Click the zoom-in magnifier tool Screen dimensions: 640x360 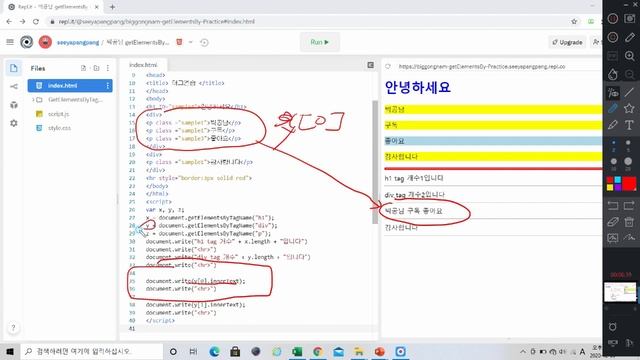click(629, 56)
